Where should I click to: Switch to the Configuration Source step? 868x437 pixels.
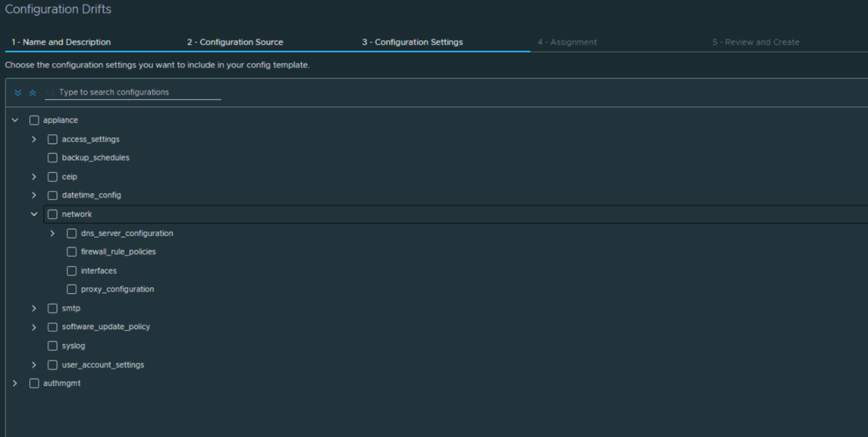(235, 42)
